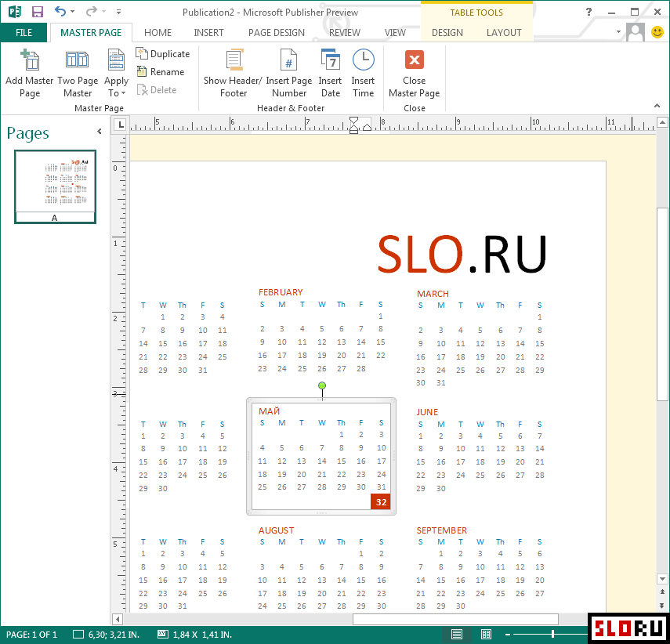This screenshot has width=670, height=644.
Task: Go to previous page arrow button
Action: [662, 592]
